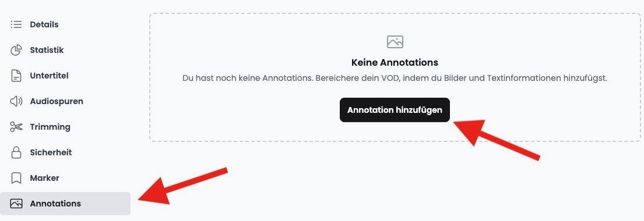The width and height of the screenshot is (644, 221).
Task: Open the Marker text label
Action: (x=45, y=178)
